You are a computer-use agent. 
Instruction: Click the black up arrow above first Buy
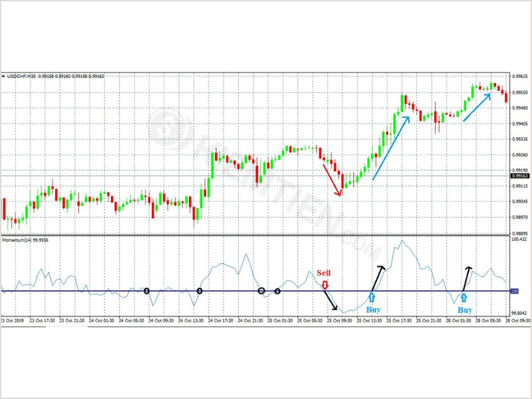[378, 277]
